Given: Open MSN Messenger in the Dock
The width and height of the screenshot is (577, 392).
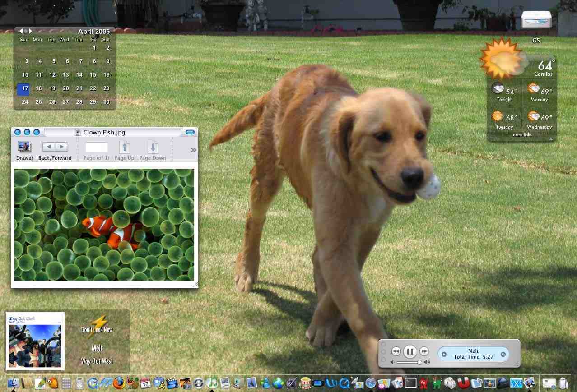Looking at the screenshot, I should coord(265,383).
